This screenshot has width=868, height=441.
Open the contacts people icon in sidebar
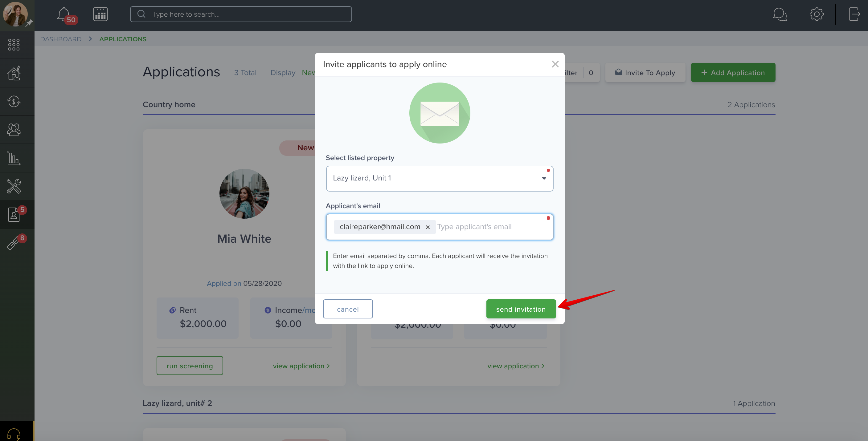(14, 130)
